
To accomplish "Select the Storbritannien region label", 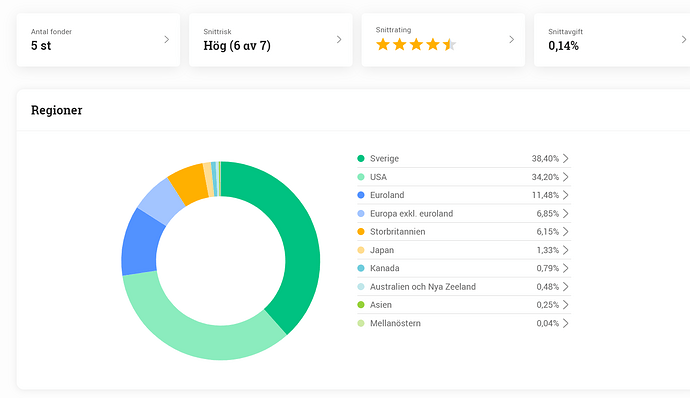I will tap(397, 232).
